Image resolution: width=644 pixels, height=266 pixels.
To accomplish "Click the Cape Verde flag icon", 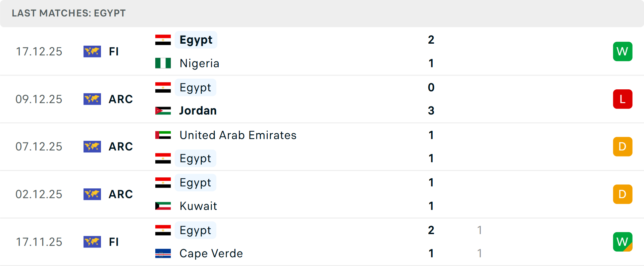I will (163, 253).
